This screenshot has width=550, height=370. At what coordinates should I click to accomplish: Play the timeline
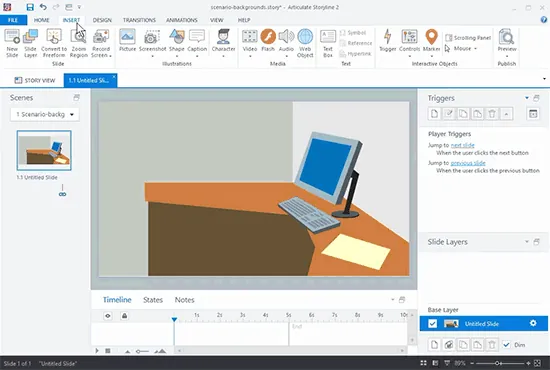97,350
